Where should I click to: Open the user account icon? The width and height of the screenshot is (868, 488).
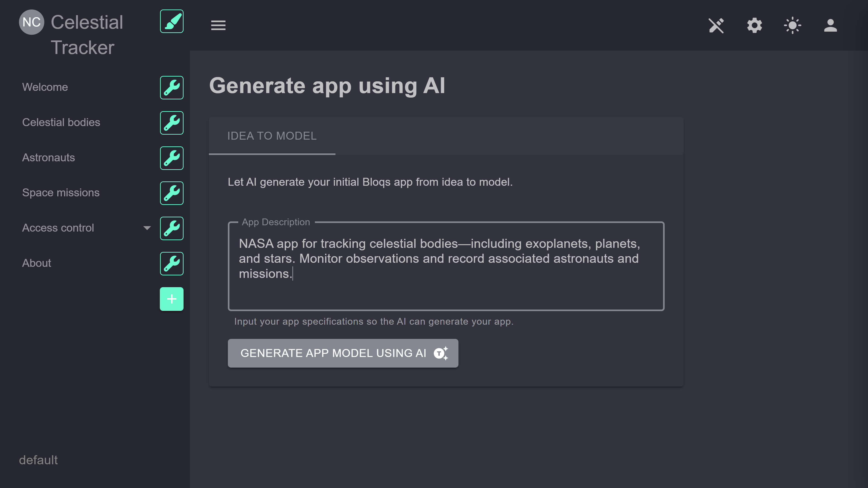[831, 25]
